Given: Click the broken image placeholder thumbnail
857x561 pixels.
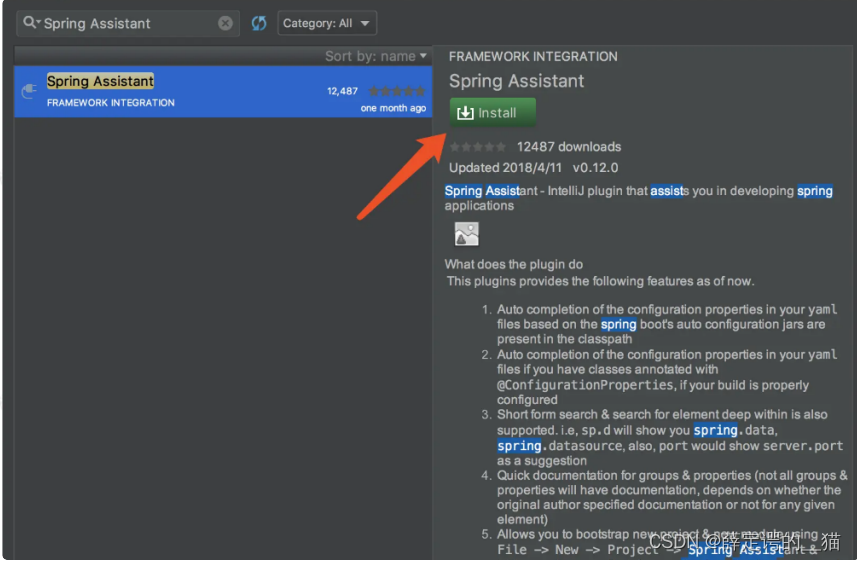Looking at the screenshot, I should (466, 234).
